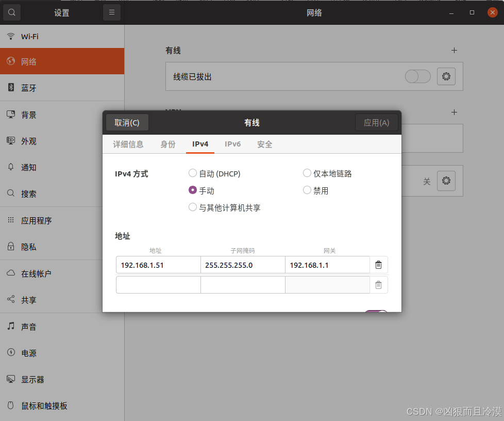Open 鼠标和触摸板 settings in sidebar

(62, 406)
